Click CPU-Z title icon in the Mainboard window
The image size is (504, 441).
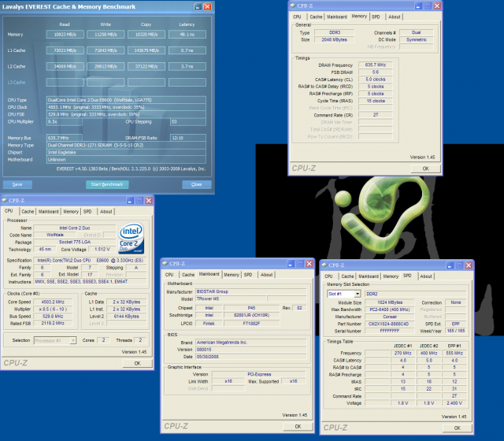[x=165, y=264]
